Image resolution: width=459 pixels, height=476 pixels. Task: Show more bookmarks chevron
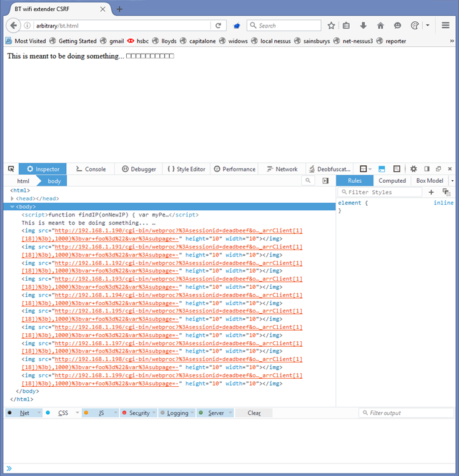click(452, 41)
